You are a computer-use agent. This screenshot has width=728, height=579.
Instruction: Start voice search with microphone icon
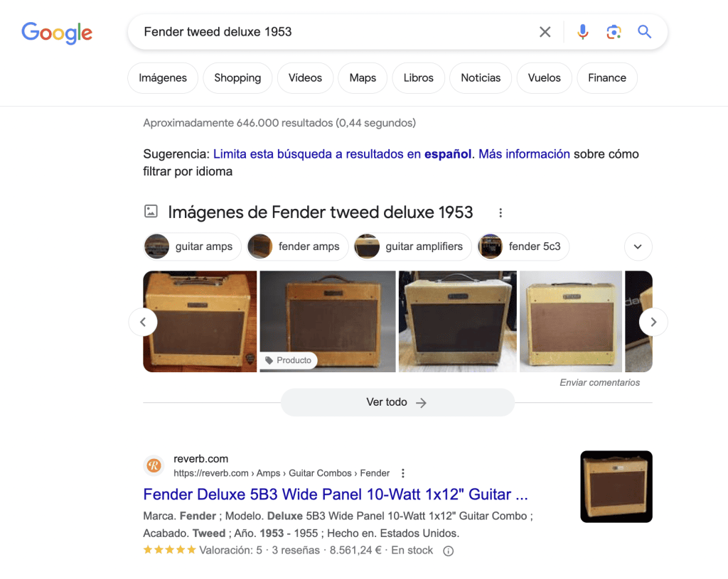pos(582,32)
